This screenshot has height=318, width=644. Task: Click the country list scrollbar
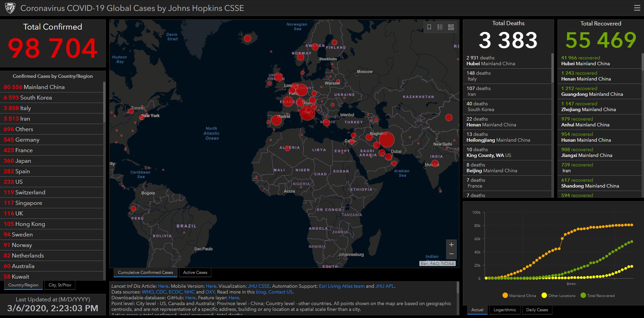(105, 102)
